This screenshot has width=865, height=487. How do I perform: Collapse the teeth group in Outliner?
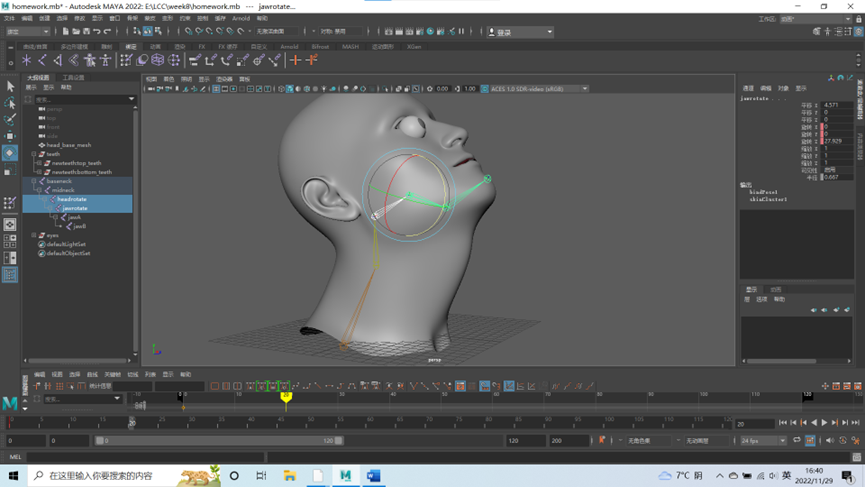pyautogui.click(x=34, y=154)
